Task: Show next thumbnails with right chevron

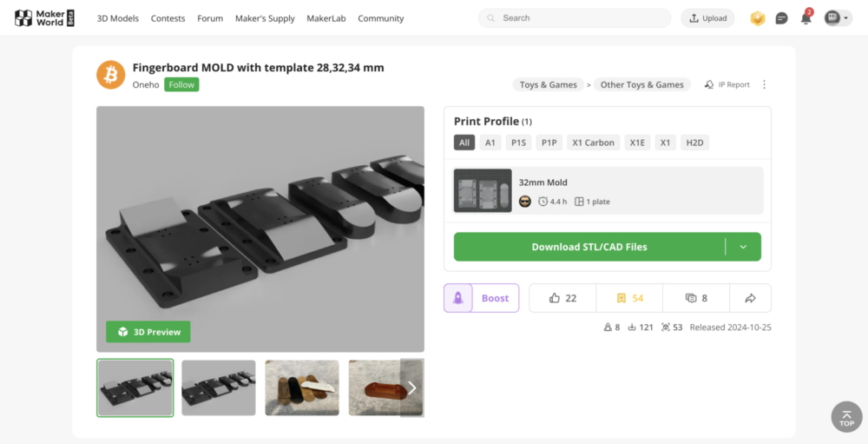Action: click(x=411, y=388)
